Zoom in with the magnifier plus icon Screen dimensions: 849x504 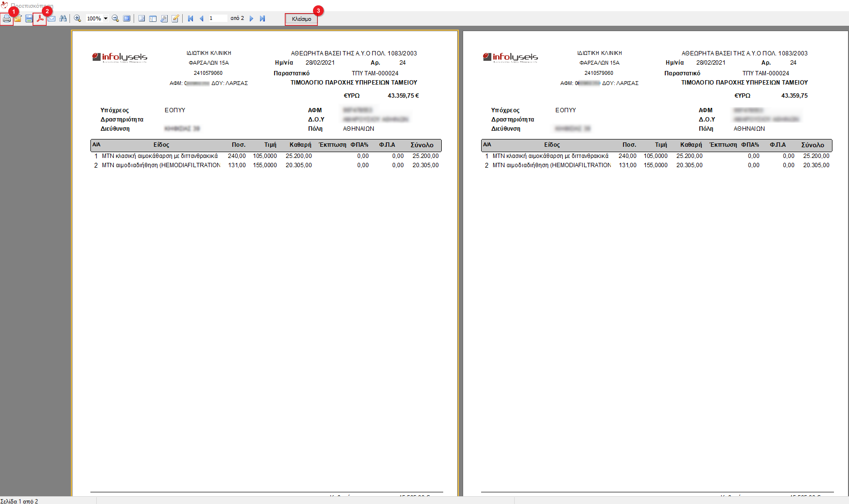coord(77,19)
